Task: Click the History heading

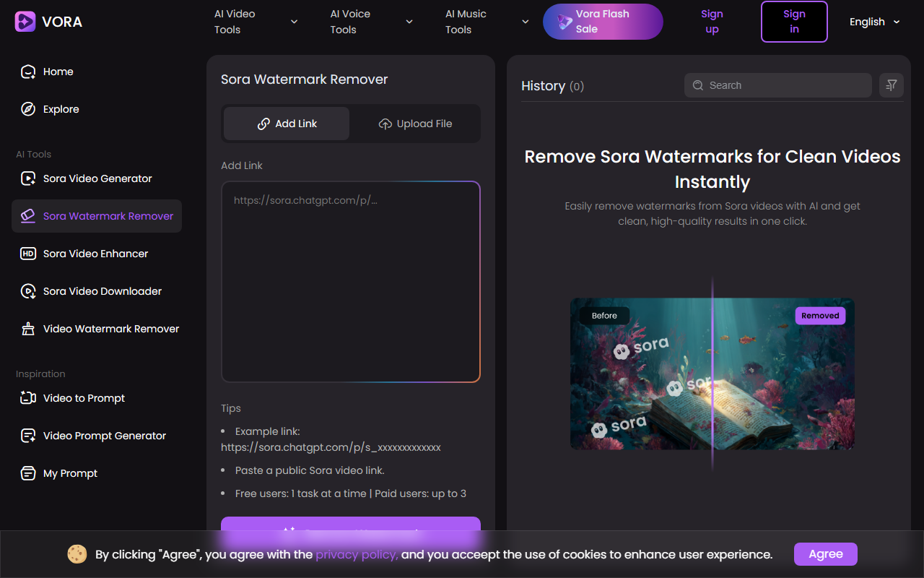Action: click(x=543, y=86)
